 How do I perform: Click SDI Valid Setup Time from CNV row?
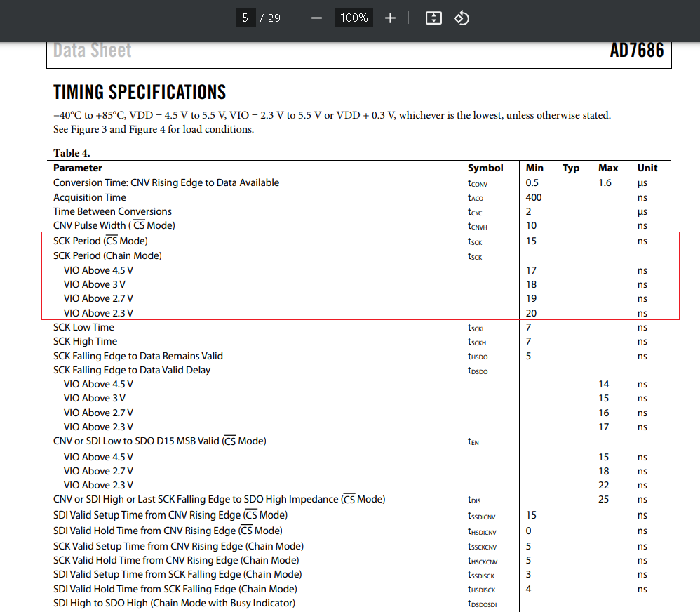[x=170, y=515]
